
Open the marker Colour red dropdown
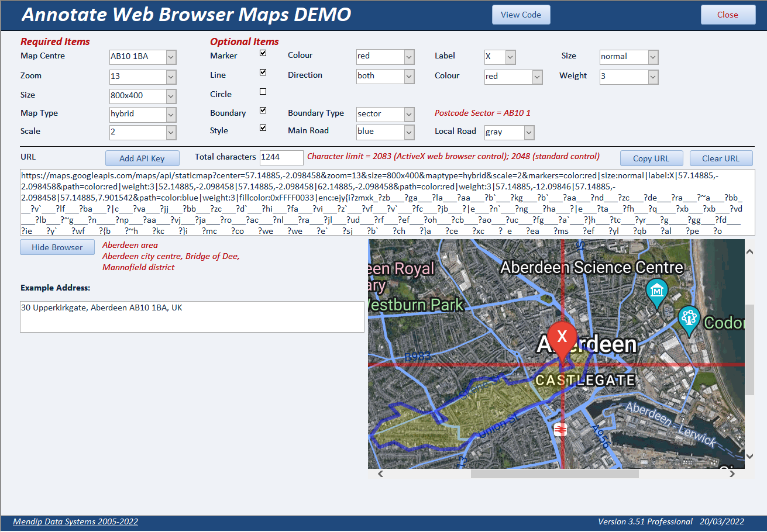(410, 57)
